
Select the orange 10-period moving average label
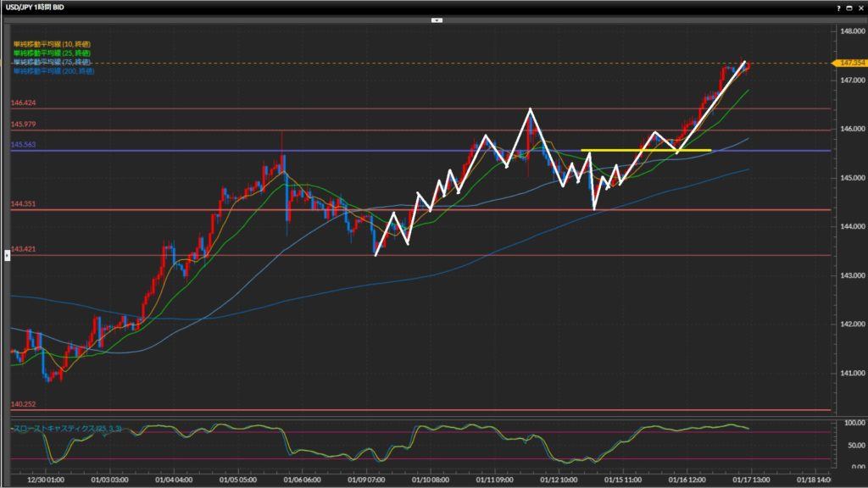[51, 43]
